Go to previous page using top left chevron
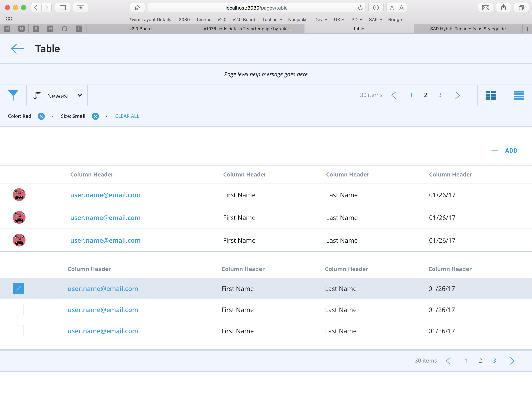The height and width of the screenshot is (408, 532). pos(394,95)
